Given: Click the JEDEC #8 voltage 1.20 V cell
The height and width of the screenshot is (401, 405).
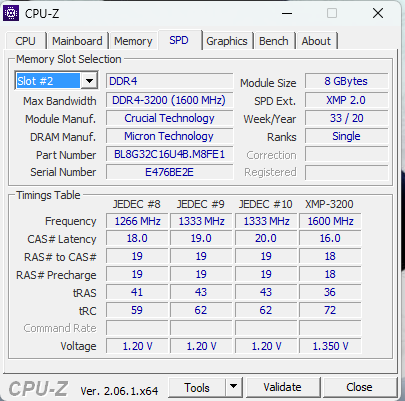Looking at the screenshot, I should [x=137, y=346].
